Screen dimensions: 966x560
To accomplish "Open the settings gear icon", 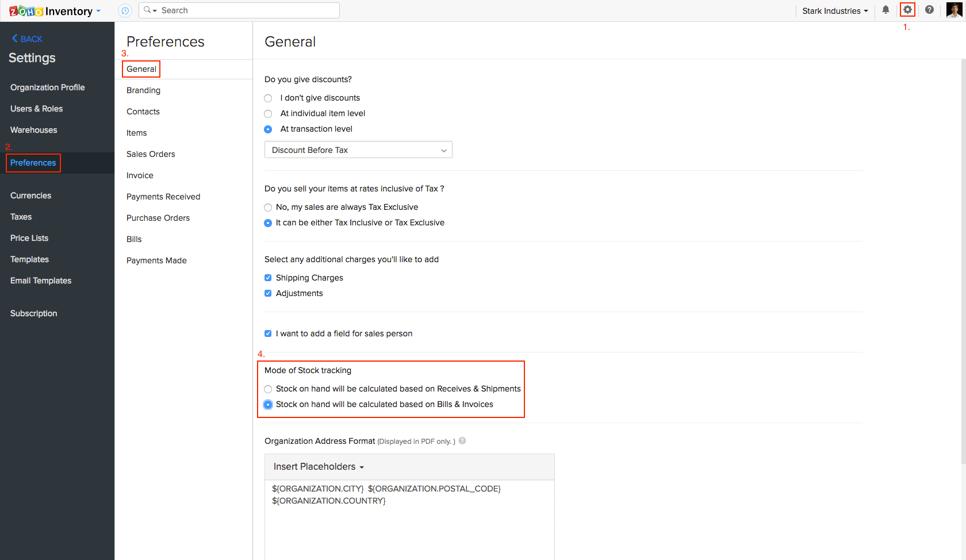I will (907, 9).
